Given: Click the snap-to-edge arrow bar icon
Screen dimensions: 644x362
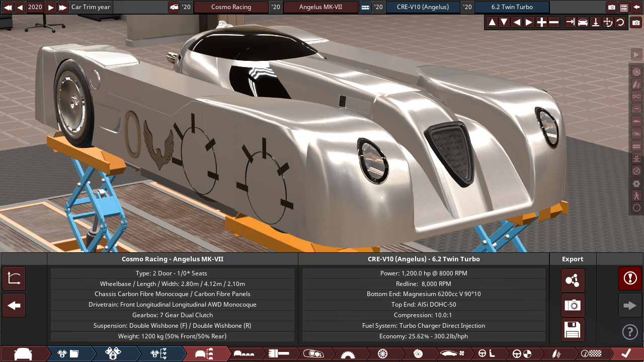Looking at the screenshot, I should click(x=571, y=22).
